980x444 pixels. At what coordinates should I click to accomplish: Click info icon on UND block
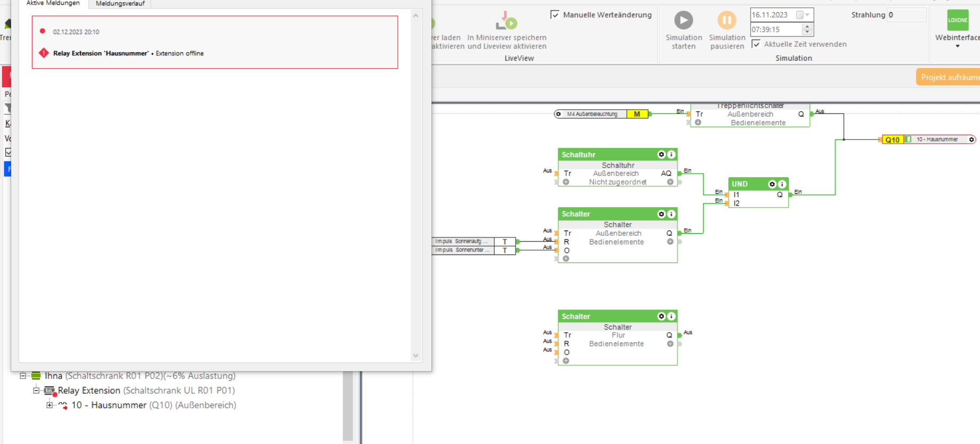tap(782, 184)
